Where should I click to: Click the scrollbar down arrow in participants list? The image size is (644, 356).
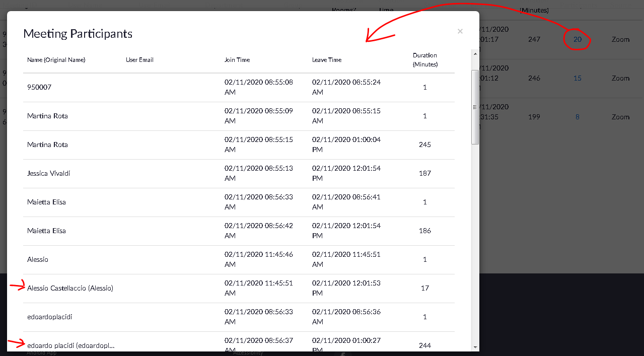pyautogui.click(x=475, y=347)
